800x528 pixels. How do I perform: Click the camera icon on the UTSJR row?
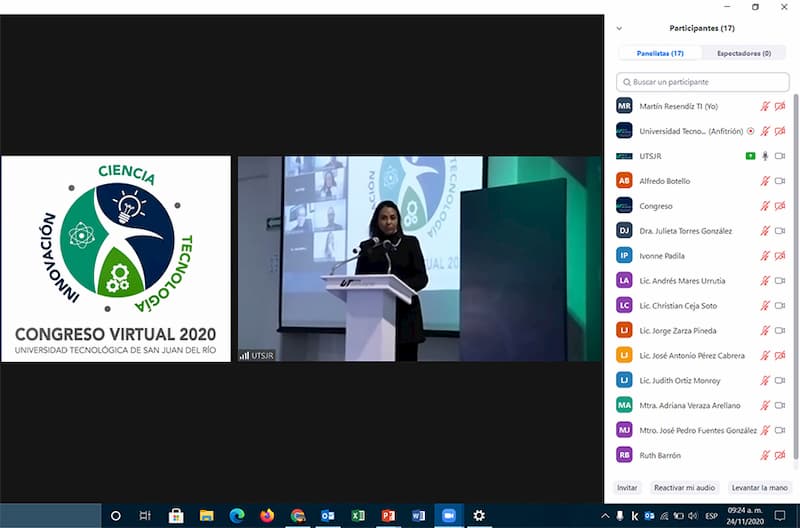point(780,156)
